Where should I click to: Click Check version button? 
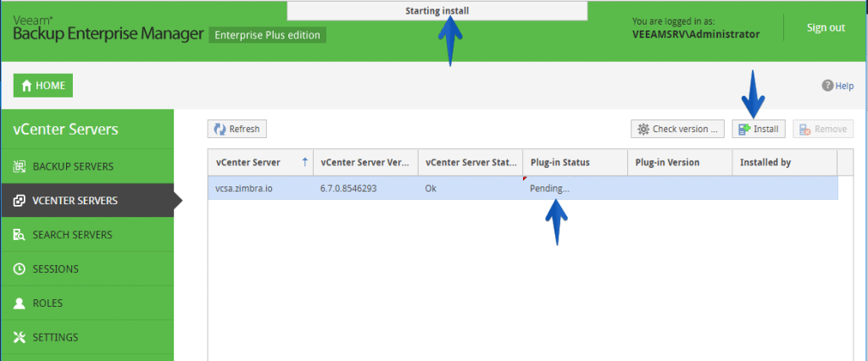coord(677,129)
